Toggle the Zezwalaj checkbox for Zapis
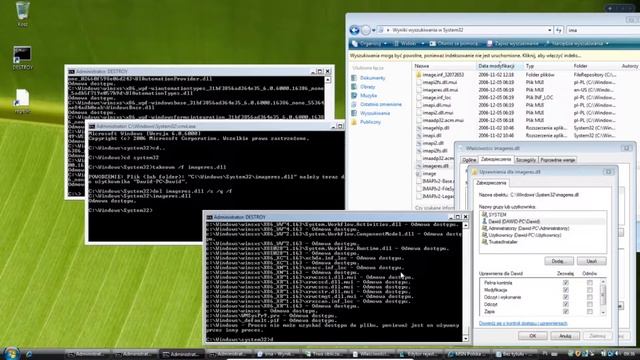This screenshot has height=360, width=640. 565,311
